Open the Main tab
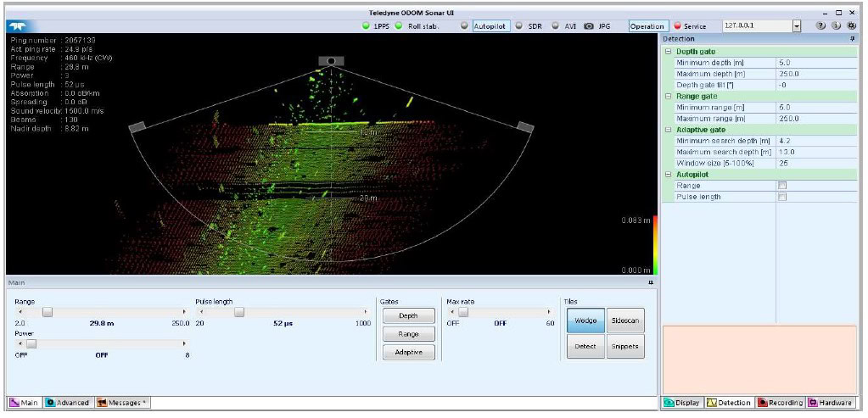868x418 pixels. (25, 403)
